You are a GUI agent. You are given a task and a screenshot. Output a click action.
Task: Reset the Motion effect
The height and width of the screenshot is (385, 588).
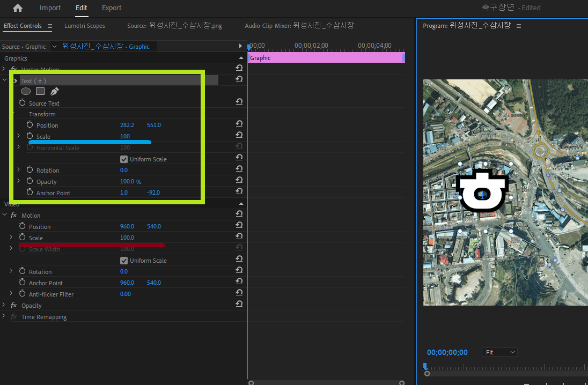[239, 213]
